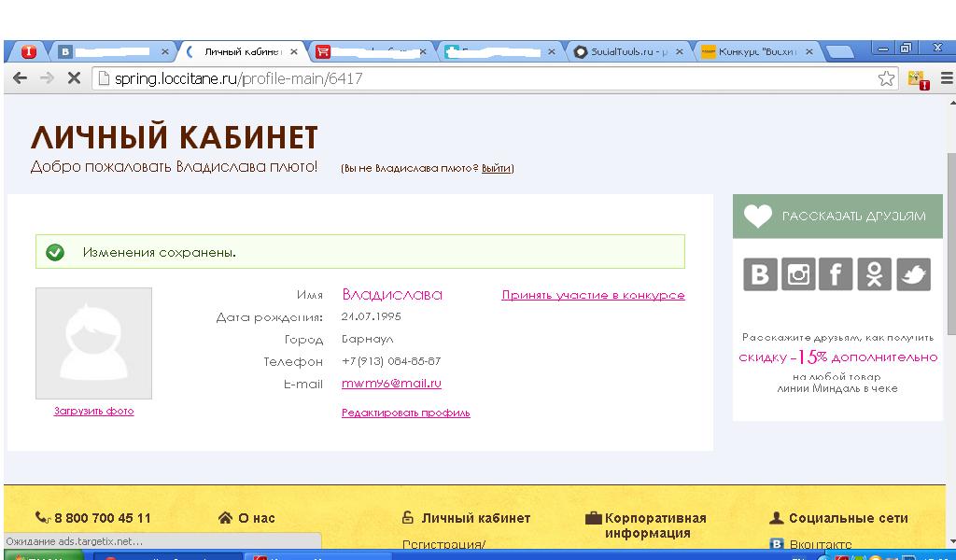956x560 pixels.
Task: Click the Регистрация footer link
Action: pos(443,544)
